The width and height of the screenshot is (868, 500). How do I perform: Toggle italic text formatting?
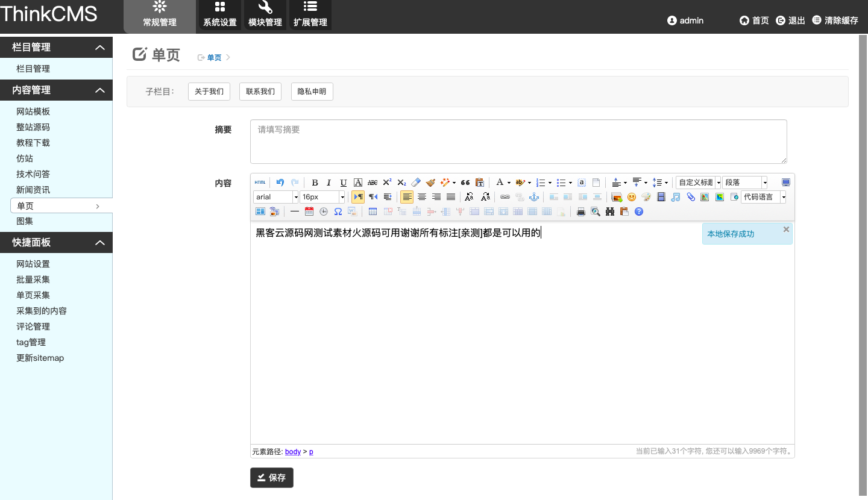pyautogui.click(x=329, y=183)
